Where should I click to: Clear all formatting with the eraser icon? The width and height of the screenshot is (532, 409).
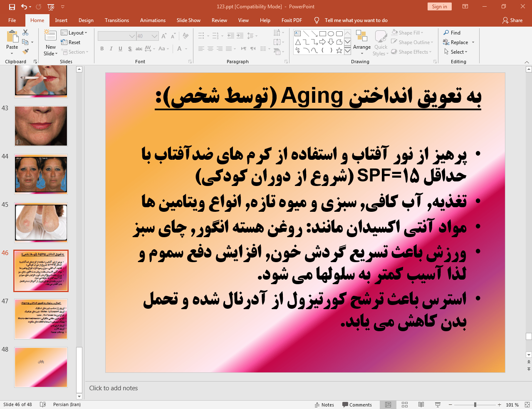186,36
